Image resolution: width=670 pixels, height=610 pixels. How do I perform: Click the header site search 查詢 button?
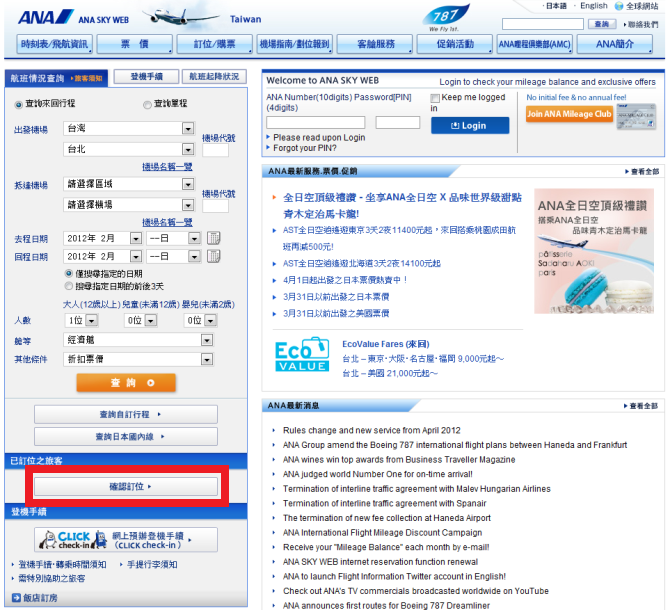[x=602, y=24]
